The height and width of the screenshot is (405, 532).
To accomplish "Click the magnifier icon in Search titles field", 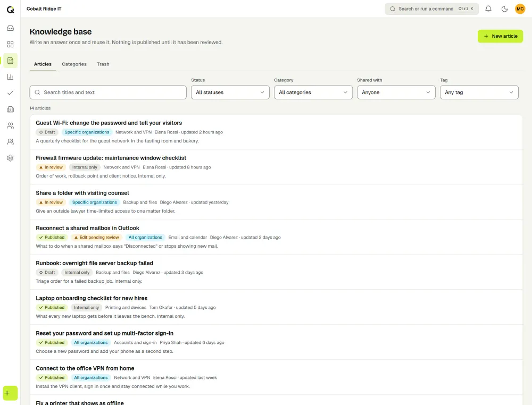I will click(37, 92).
